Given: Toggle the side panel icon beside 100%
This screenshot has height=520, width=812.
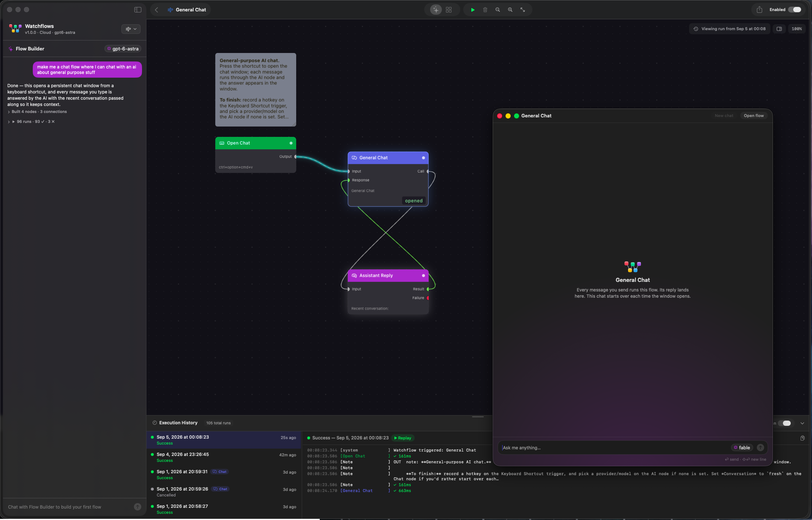Looking at the screenshot, I should click(779, 29).
